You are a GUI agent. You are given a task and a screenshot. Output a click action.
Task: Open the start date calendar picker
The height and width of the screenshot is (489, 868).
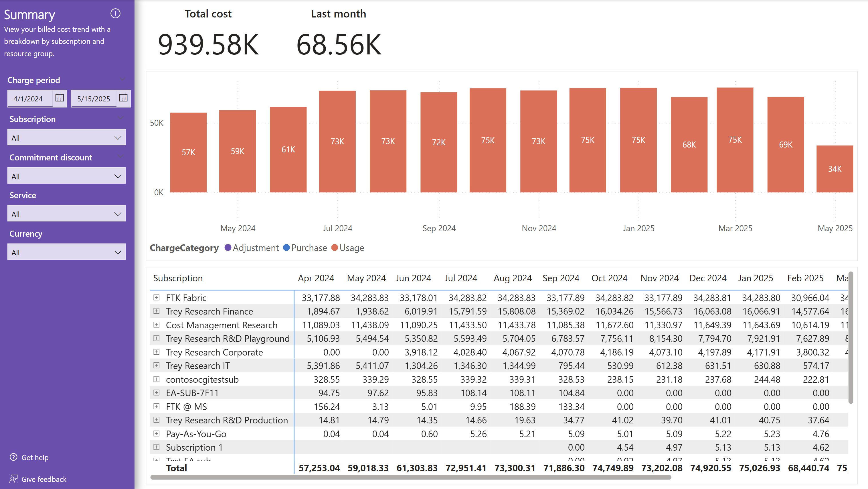tap(60, 98)
